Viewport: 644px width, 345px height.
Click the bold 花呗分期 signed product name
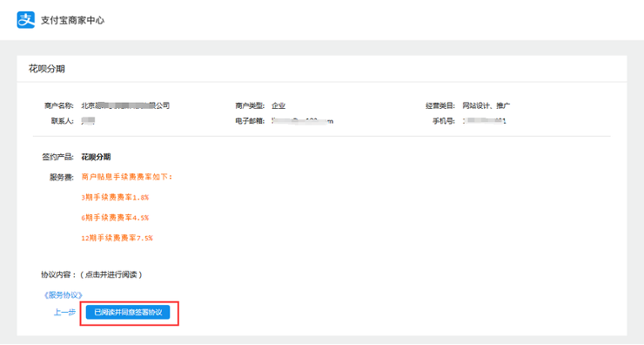pyautogui.click(x=96, y=157)
